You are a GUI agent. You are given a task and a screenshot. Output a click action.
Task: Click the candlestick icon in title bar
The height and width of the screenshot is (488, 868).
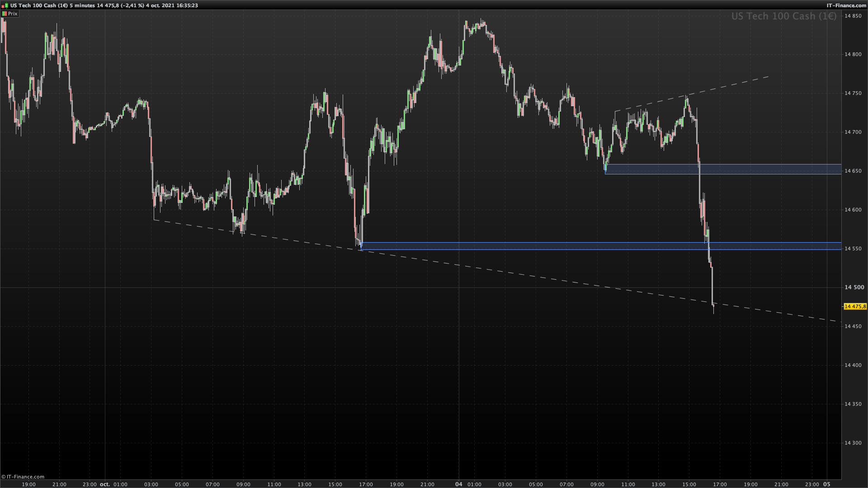5,5
